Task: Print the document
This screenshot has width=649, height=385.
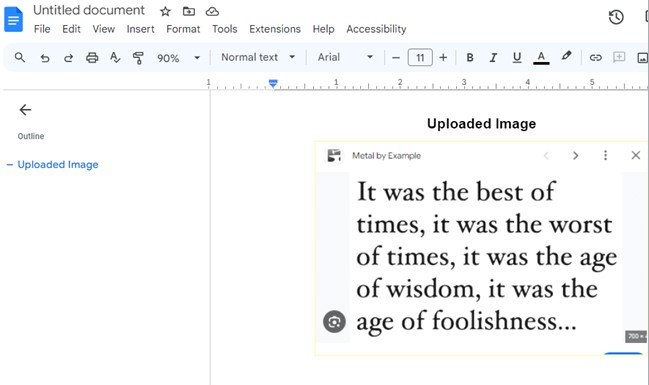Action: [92, 58]
